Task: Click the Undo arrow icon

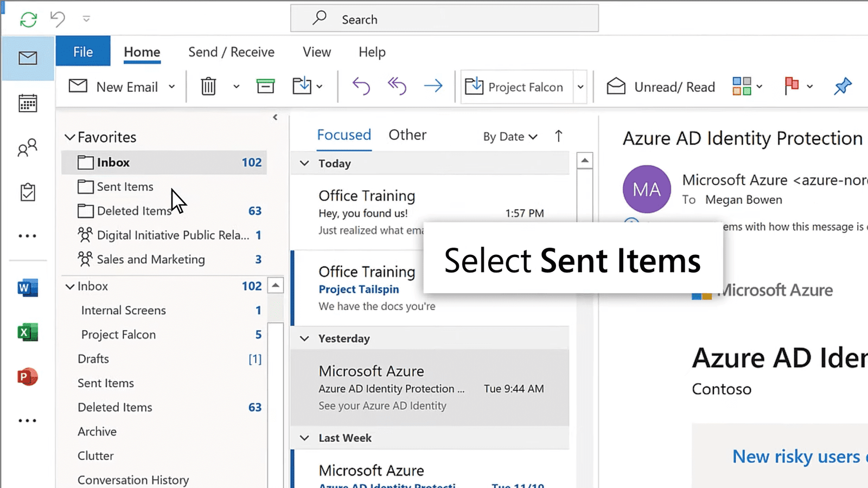Action: click(x=58, y=19)
